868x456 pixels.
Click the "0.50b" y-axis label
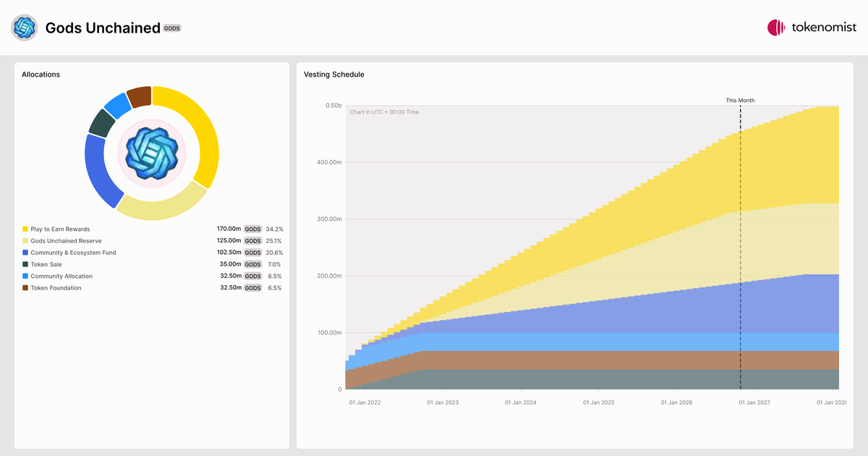click(x=333, y=106)
